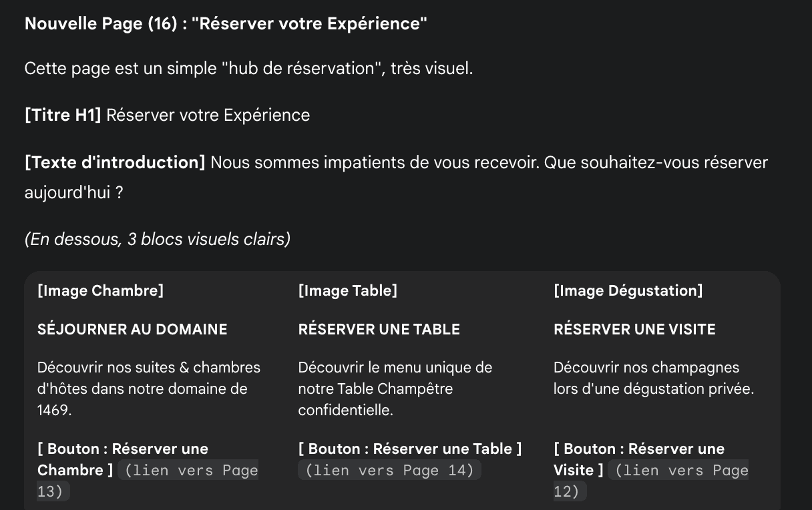Click the champagnes dégustation privée description
812x510 pixels.
click(653, 378)
